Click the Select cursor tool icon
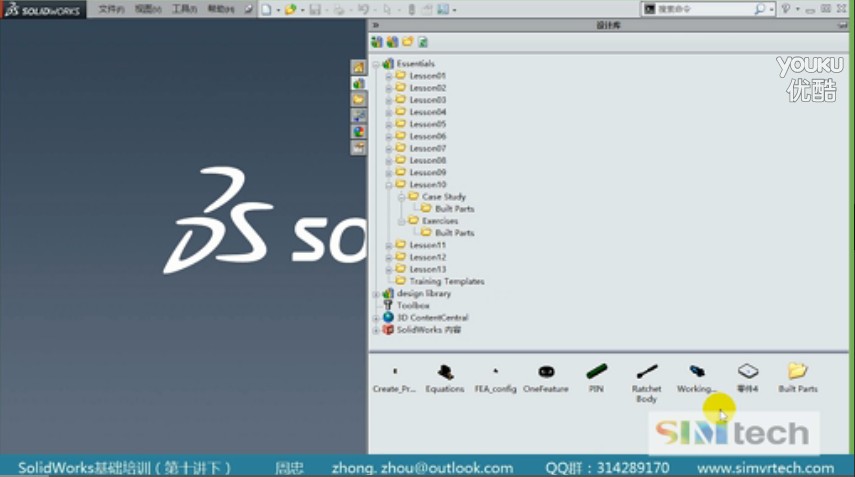Viewport: 855px width, 477px height. 387,9
